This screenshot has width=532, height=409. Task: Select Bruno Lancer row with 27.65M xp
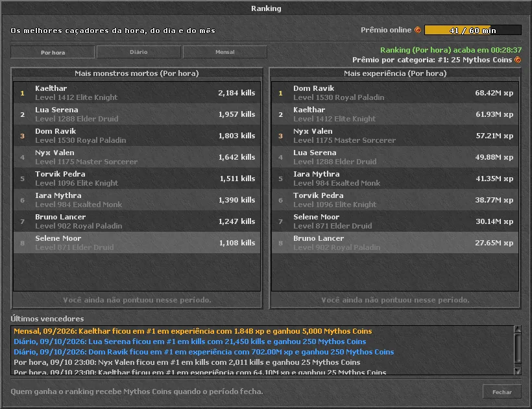pyautogui.click(x=395, y=242)
